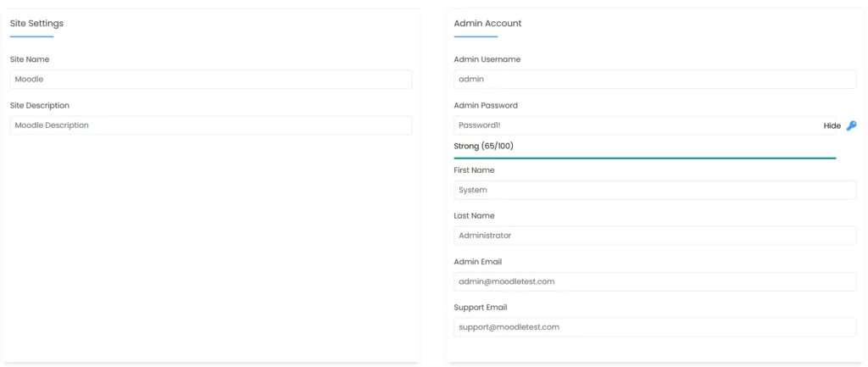Click the 'Support Email' label

tap(480, 307)
